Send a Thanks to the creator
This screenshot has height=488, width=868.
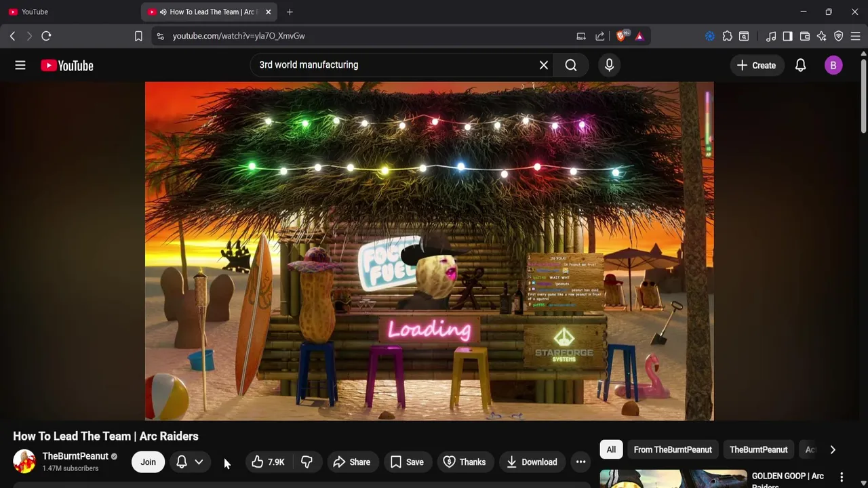[x=465, y=462]
